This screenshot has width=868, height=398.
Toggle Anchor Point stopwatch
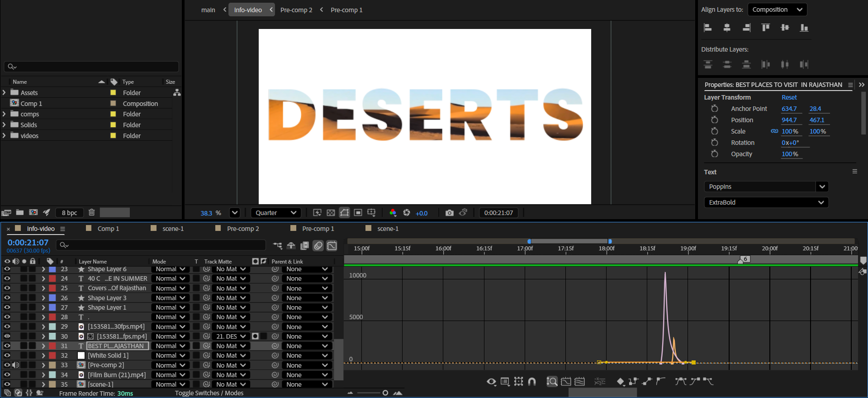point(714,109)
